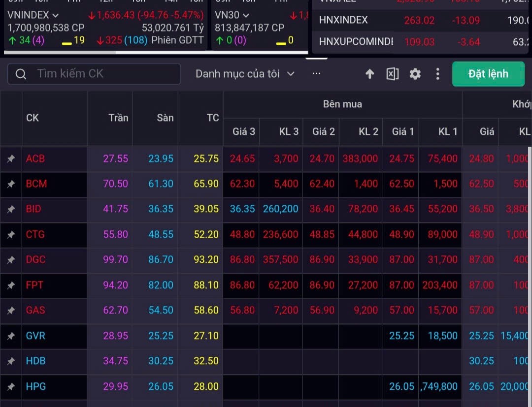The height and width of the screenshot is (407, 532).
Task: Click the Giá 2 column header
Action: pos(323,131)
